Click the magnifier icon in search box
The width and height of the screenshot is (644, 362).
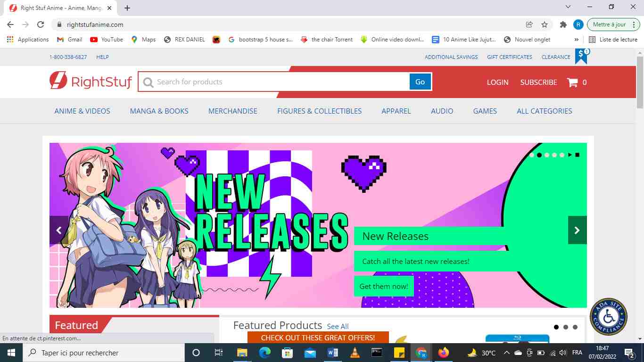click(148, 82)
